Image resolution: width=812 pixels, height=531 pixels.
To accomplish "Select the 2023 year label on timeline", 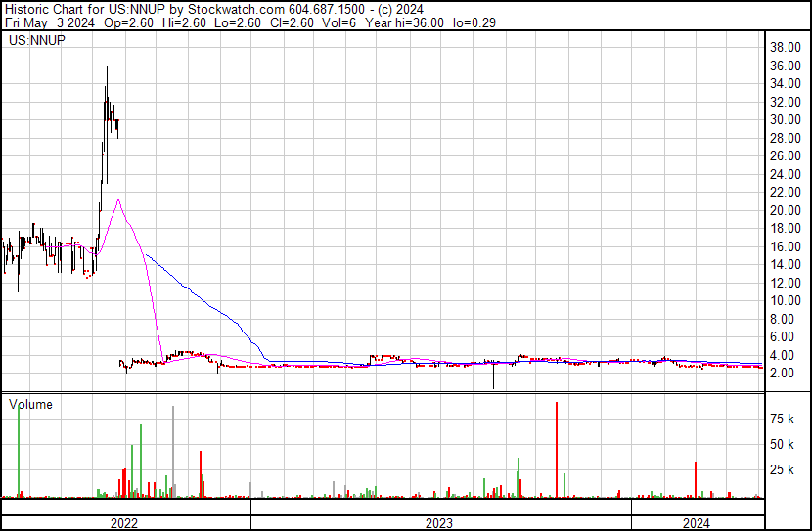I will tap(440, 522).
